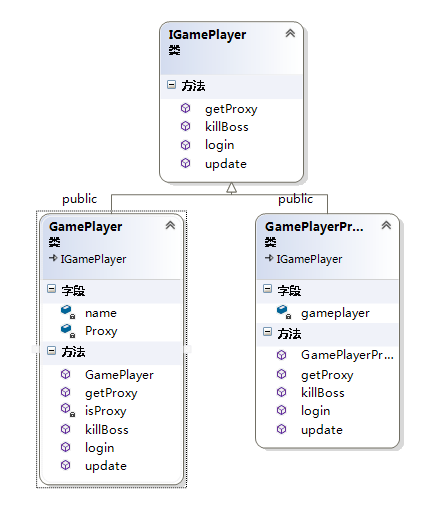Toggle the 字段 section in GamePlayer
This screenshot has height=524, width=445.
pyautogui.click(x=51, y=289)
